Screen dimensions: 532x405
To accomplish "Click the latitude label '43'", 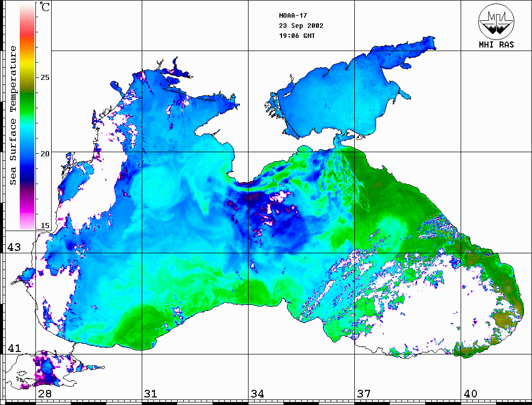I will (14, 247).
